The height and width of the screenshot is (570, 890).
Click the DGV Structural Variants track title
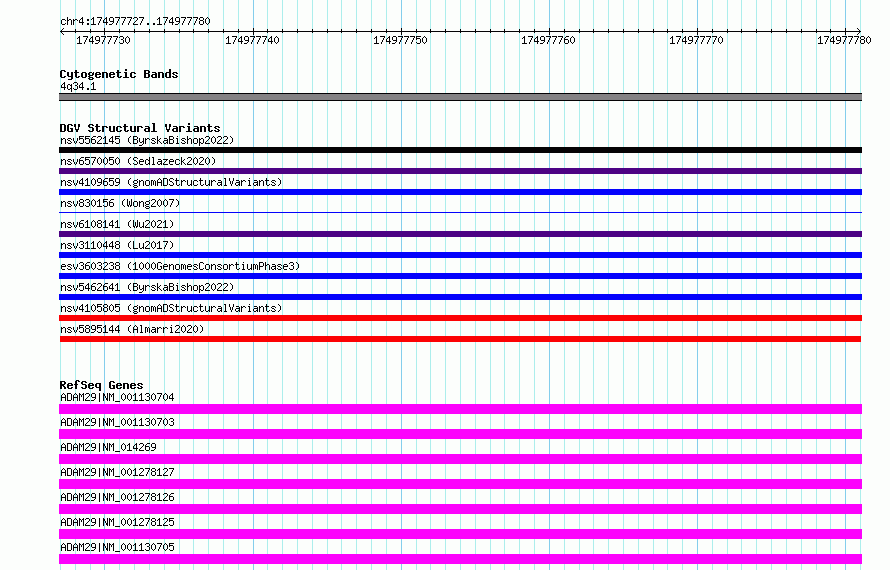140,128
